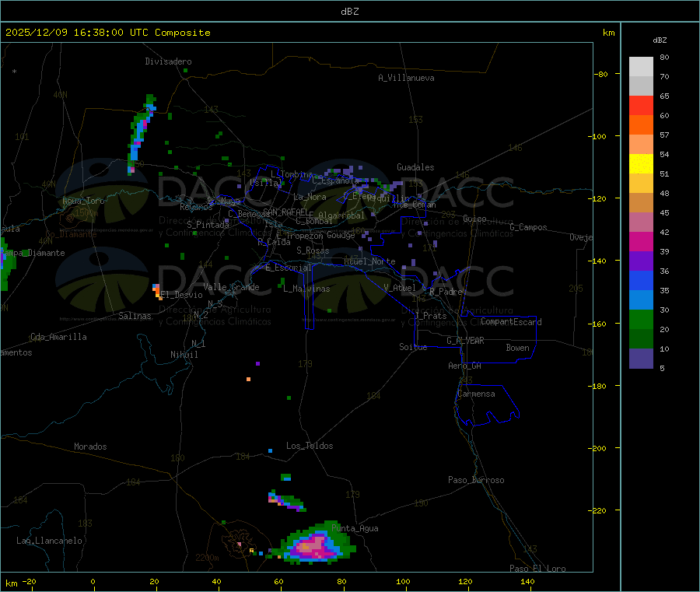
Task: Click the Lag.Llancanelo map label
Action: pyautogui.click(x=49, y=541)
